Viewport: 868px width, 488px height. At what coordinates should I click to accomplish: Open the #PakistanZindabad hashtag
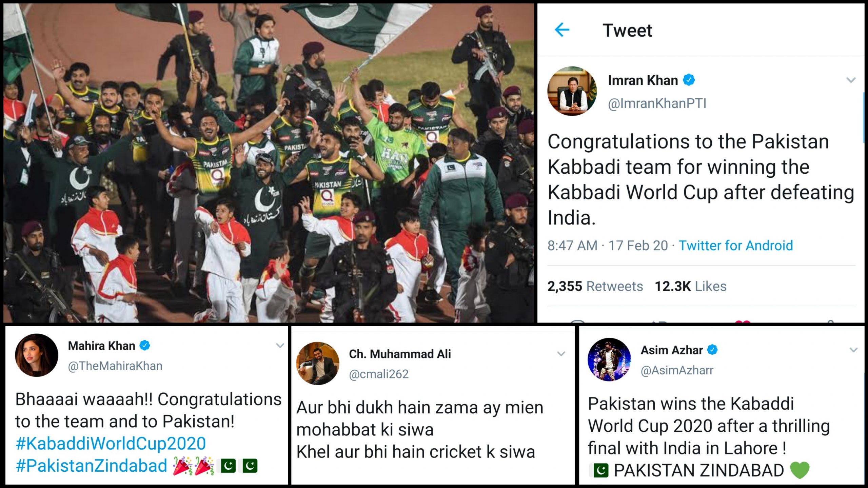92,466
